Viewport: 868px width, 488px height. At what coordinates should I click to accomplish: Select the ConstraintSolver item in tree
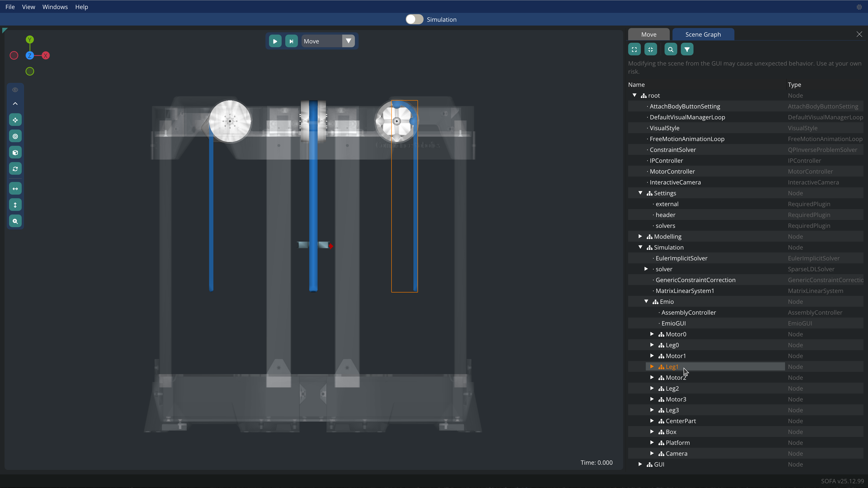click(672, 150)
